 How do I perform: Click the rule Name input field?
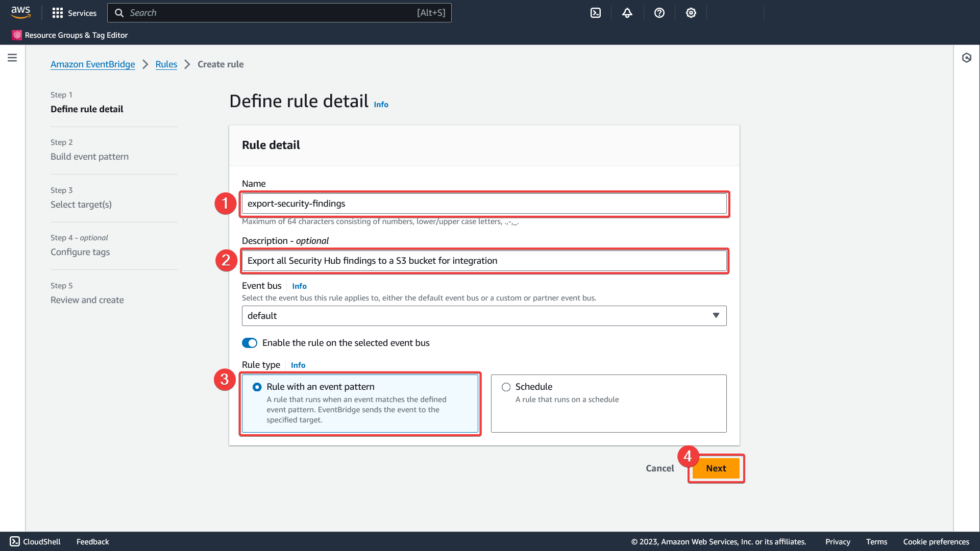click(x=484, y=204)
